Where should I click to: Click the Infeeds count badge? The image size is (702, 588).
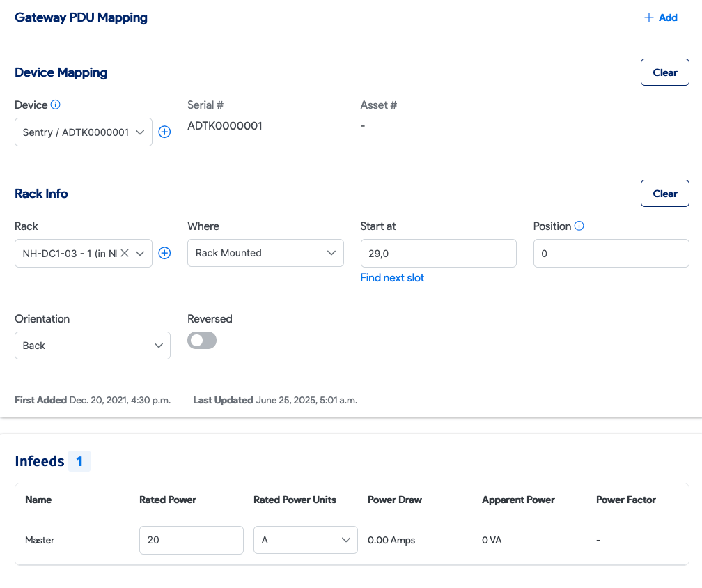point(79,461)
